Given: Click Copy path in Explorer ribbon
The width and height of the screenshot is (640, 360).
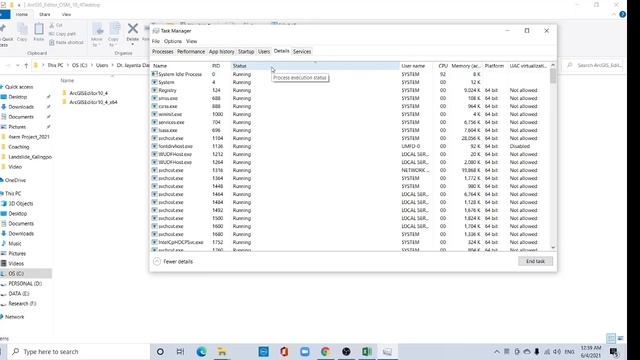Looking at the screenshot, I should coord(62,34).
